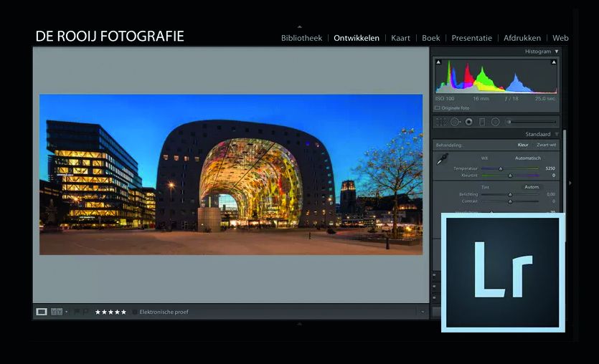Open the toolbar options dropdown arrow

pos(423,312)
